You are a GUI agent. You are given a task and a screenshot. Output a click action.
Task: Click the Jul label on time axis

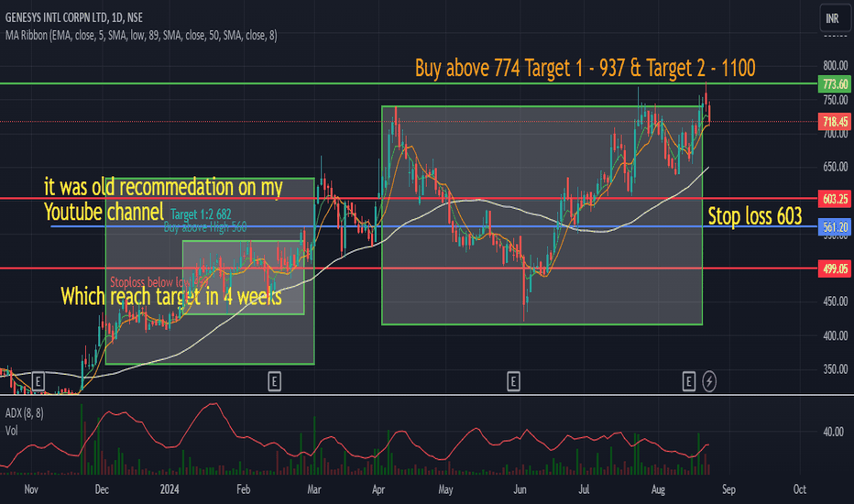coord(584,489)
